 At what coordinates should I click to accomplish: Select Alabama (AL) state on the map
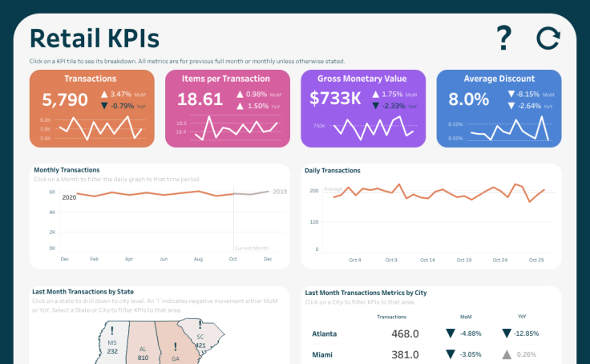coord(143,346)
